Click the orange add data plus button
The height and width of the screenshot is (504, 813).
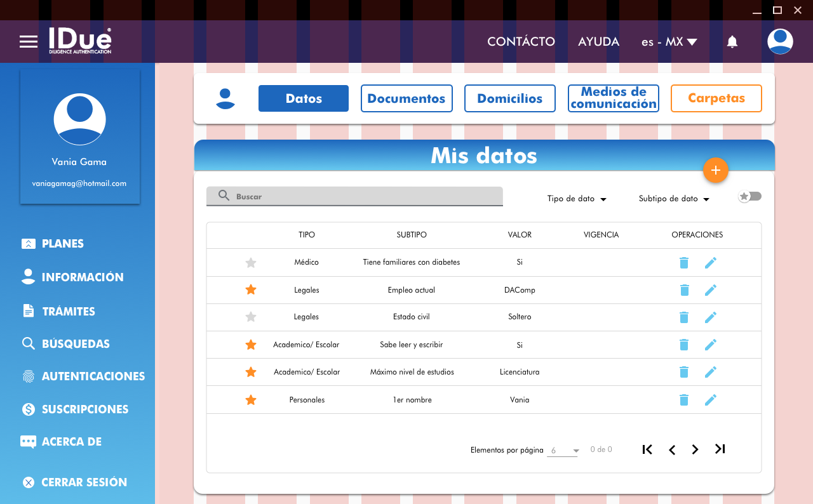pos(715,170)
